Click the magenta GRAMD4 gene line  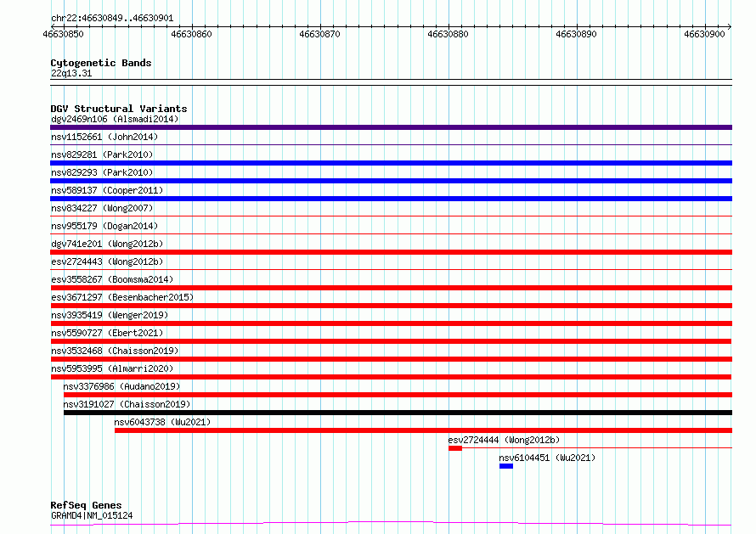(x=391, y=524)
